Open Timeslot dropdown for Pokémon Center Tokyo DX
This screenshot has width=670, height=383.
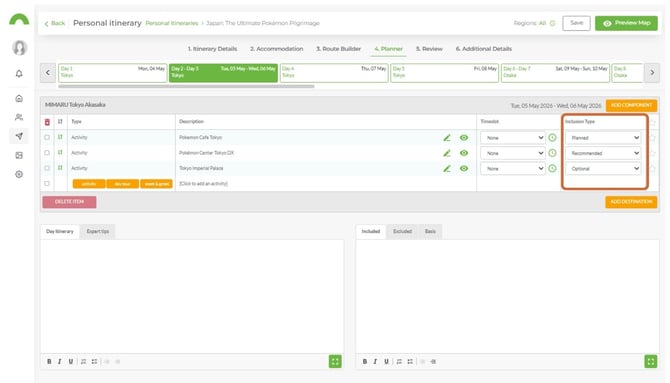[513, 153]
